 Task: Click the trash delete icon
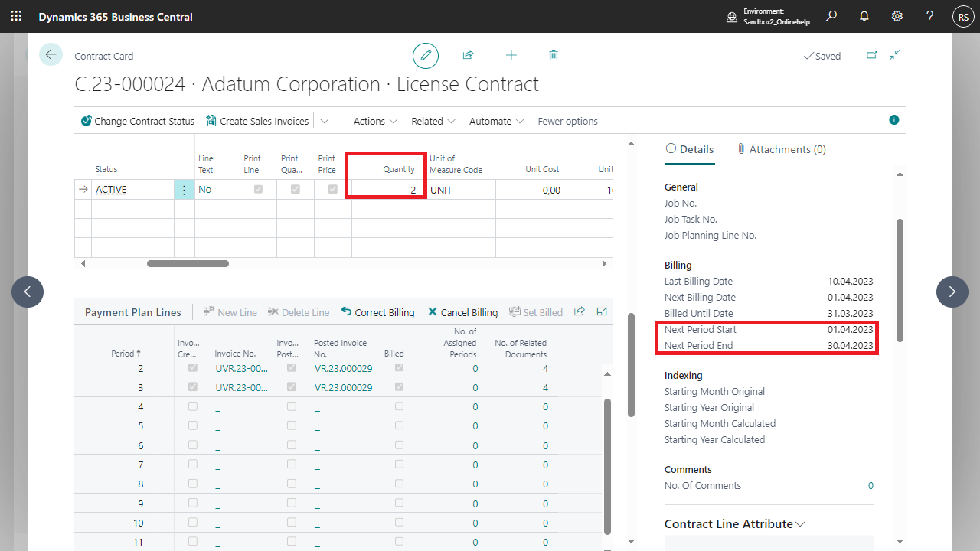click(554, 56)
